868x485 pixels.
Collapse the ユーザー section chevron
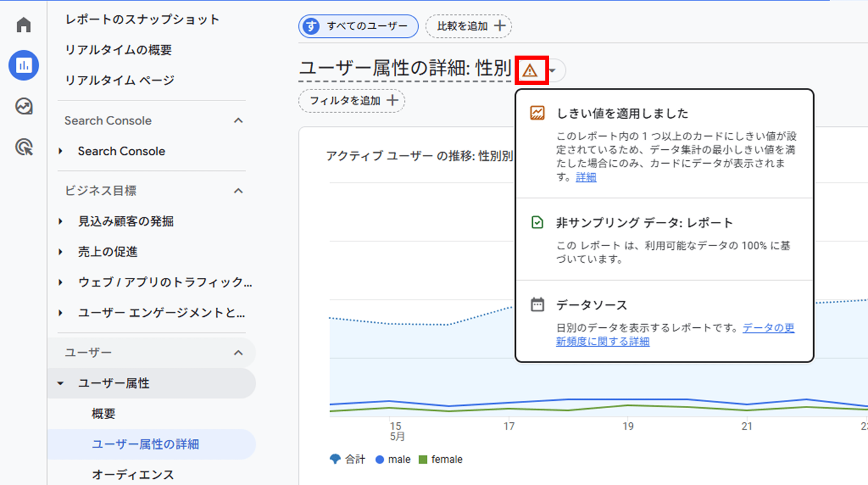(239, 353)
